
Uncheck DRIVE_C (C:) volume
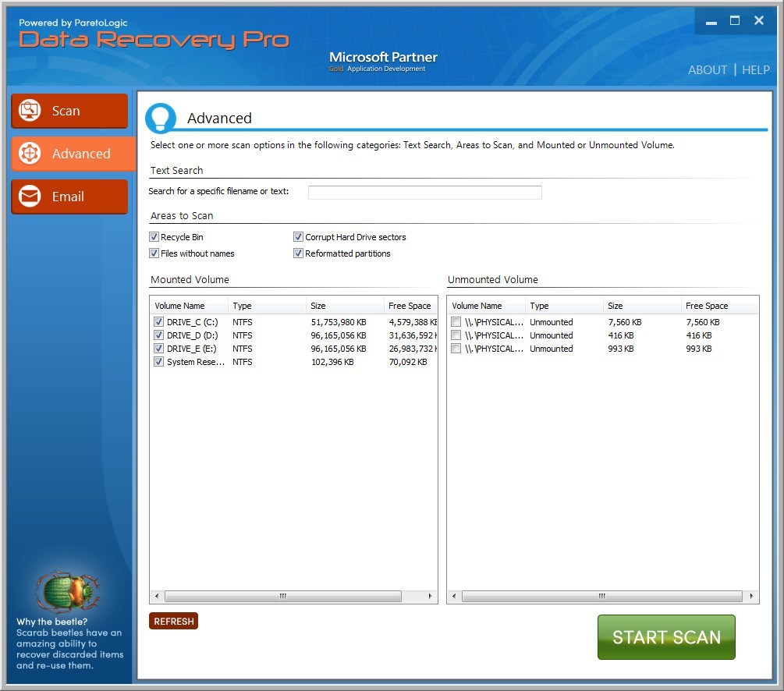click(x=158, y=321)
